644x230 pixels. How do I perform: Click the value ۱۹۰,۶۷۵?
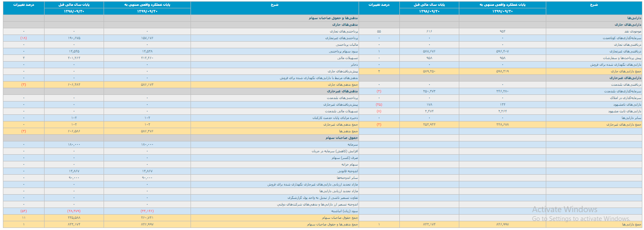(x=74, y=38)
